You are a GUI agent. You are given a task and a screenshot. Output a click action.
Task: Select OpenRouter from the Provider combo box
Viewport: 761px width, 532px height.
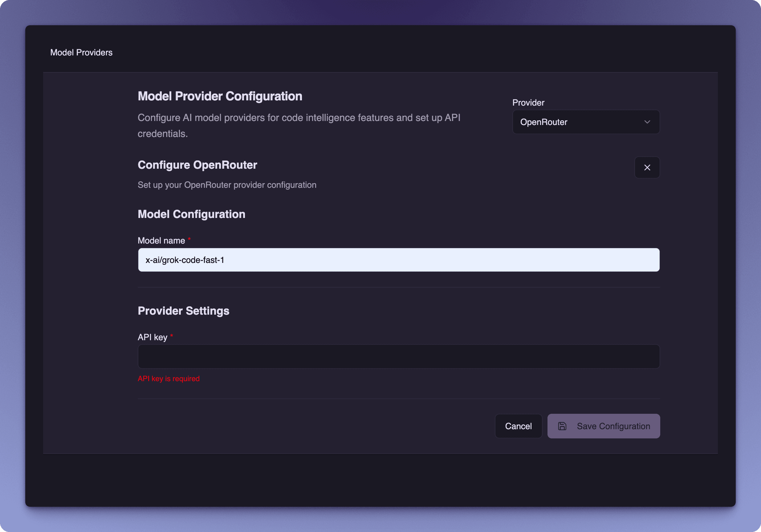click(x=585, y=122)
